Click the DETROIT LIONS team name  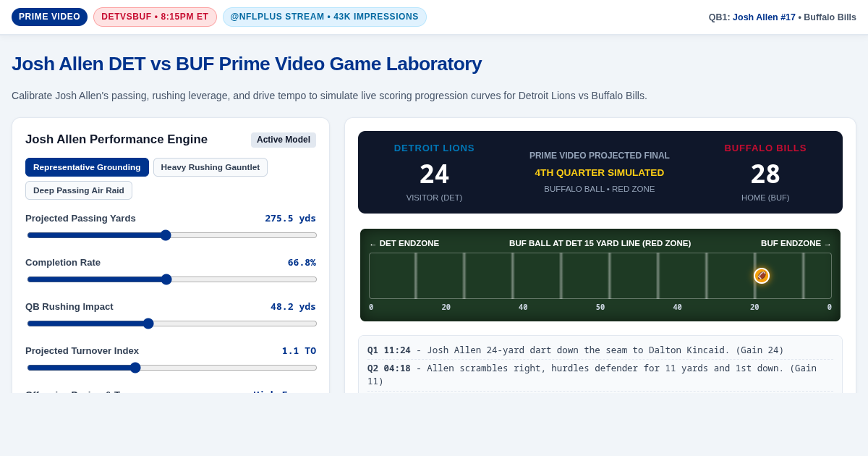coord(434,148)
